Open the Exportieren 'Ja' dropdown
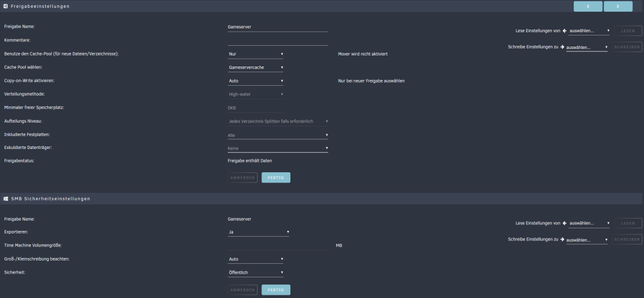The width and height of the screenshot is (644, 298). coord(258,232)
